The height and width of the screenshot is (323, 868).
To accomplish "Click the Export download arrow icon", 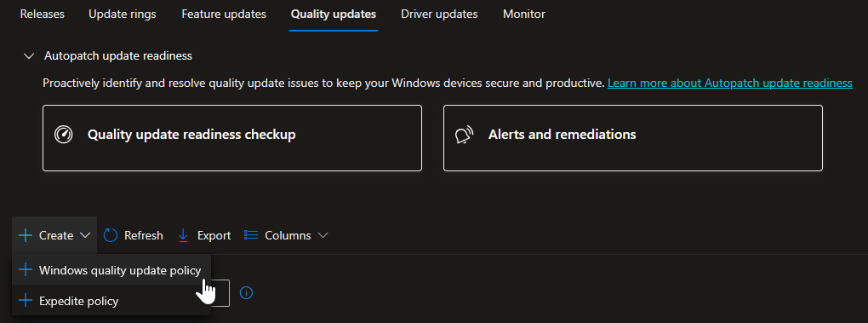I will pyautogui.click(x=183, y=235).
